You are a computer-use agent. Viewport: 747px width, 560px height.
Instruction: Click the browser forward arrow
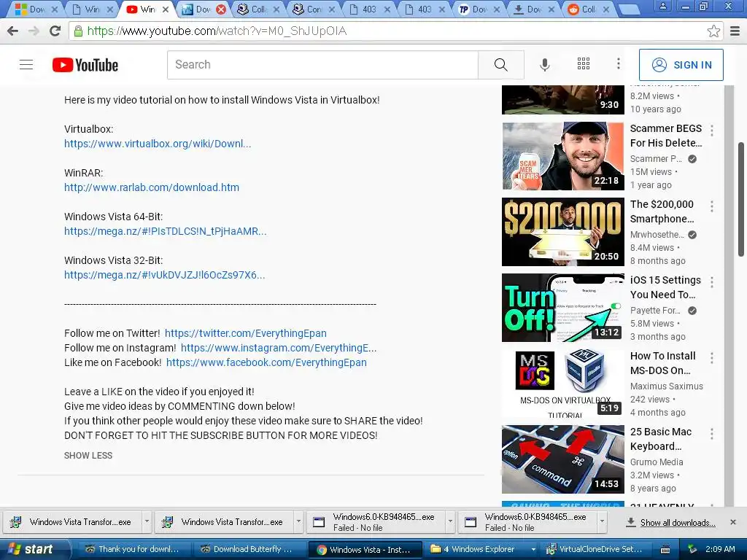(x=34, y=31)
